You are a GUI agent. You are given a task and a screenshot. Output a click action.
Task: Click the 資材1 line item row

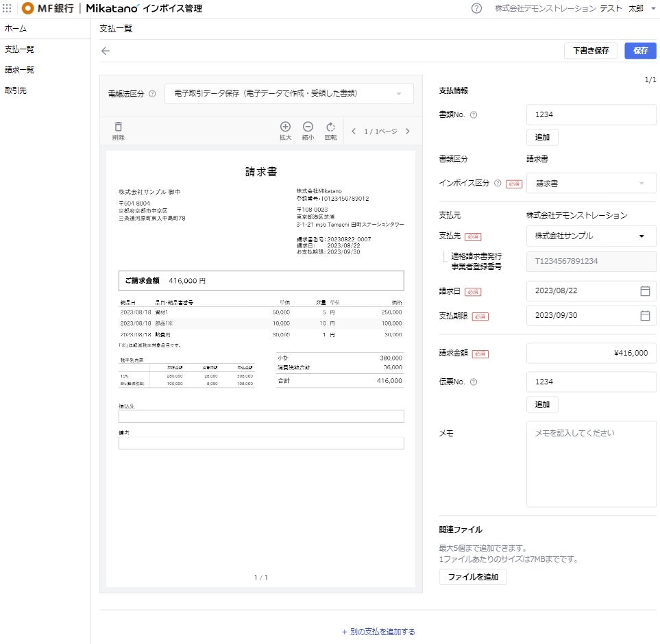coord(261,312)
